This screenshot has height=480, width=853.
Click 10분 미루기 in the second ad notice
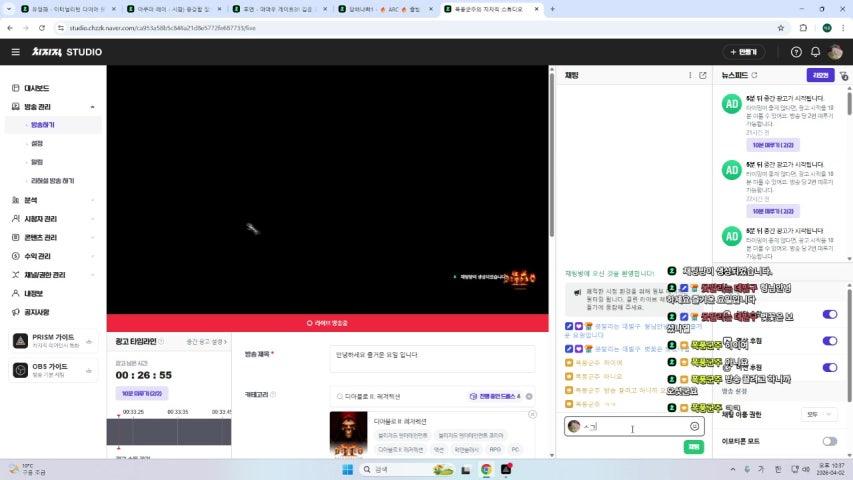click(x=772, y=211)
